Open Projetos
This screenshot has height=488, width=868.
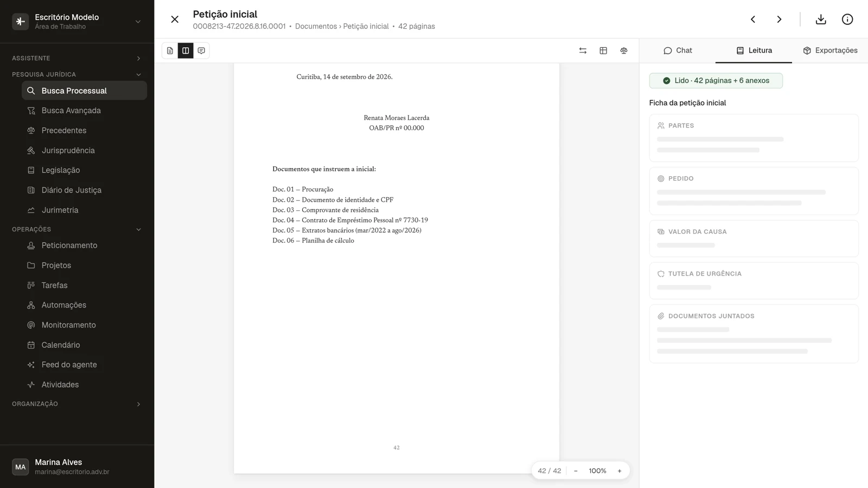point(84,265)
